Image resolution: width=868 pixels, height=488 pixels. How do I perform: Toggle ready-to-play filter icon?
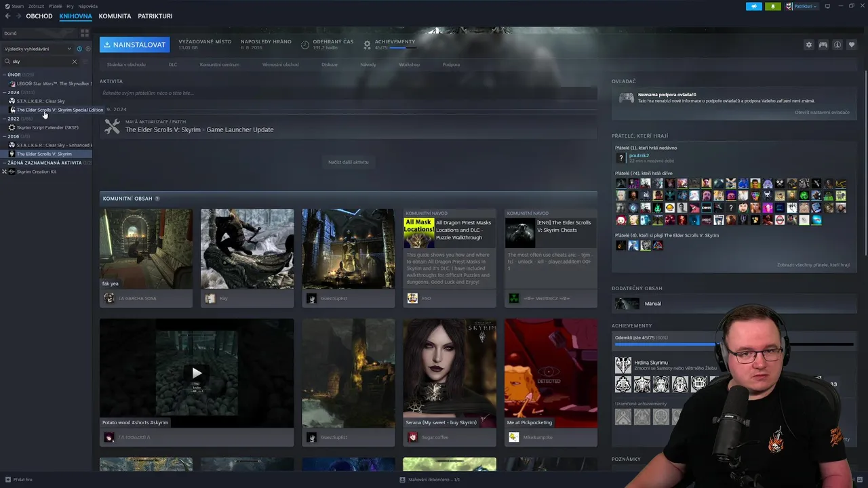87,49
